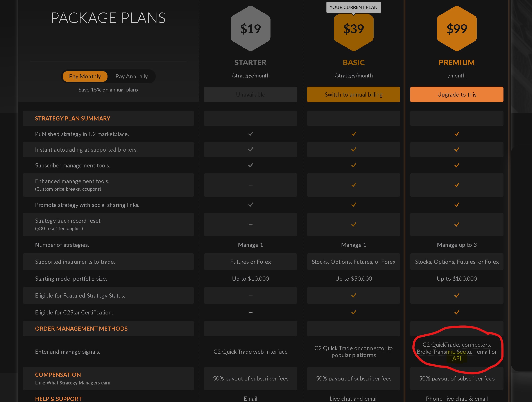532x402 pixels.
Task: Click Basic checkmark for Strategy track record reset
Action: (x=353, y=224)
